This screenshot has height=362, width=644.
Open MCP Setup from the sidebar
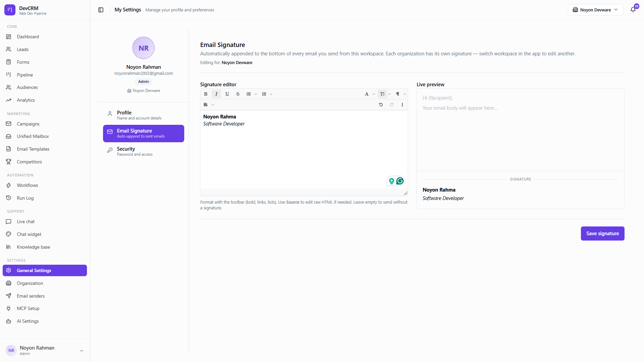(x=45, y=308)
